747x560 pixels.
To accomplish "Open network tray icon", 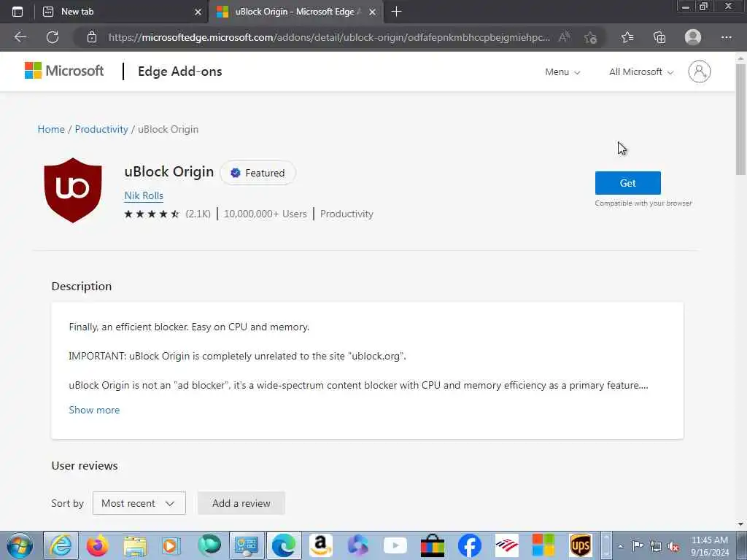I will (x=656, y=546).
